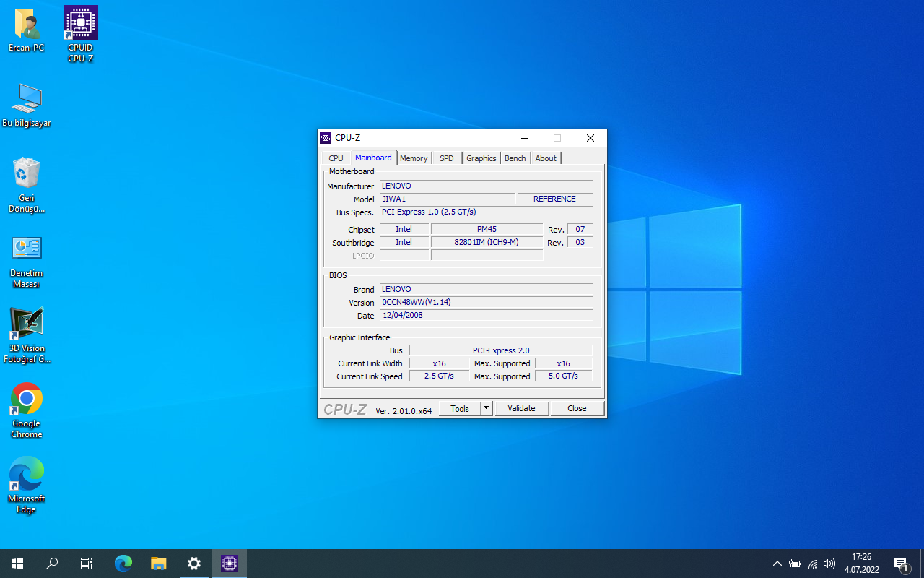
Task: Click the Validate button
Action: pos(521,409)
